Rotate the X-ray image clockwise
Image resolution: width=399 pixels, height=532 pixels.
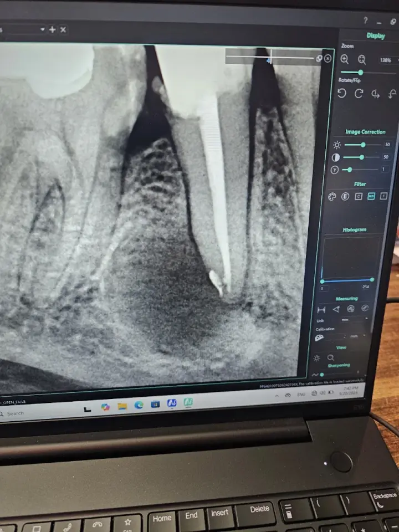pos(359,94)
